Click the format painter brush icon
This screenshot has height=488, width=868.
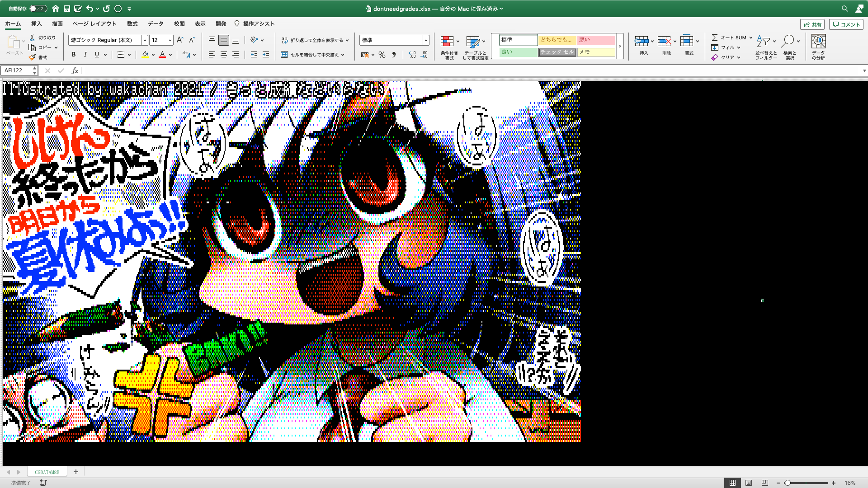[x=32, y=57]
